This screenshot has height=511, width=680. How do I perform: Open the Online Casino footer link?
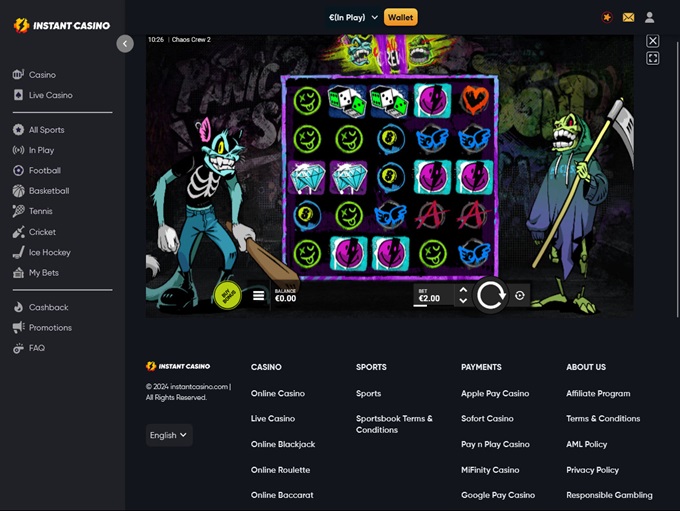[278, 393]
